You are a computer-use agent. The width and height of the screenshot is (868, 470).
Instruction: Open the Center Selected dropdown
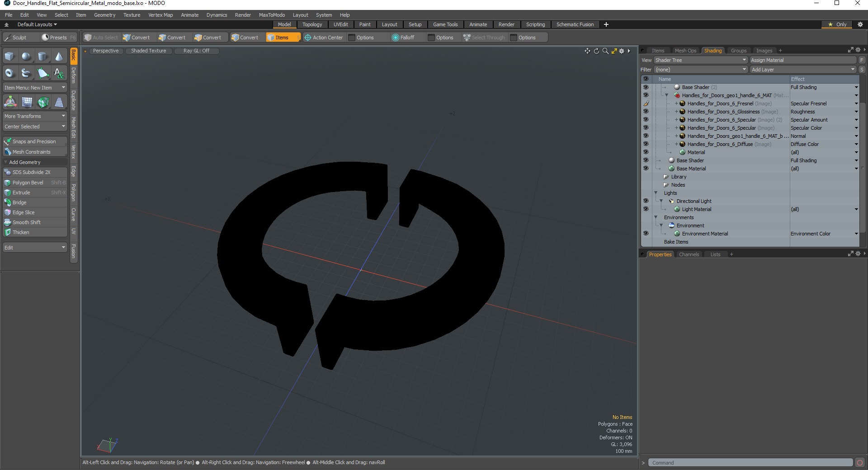coord(35,127)
